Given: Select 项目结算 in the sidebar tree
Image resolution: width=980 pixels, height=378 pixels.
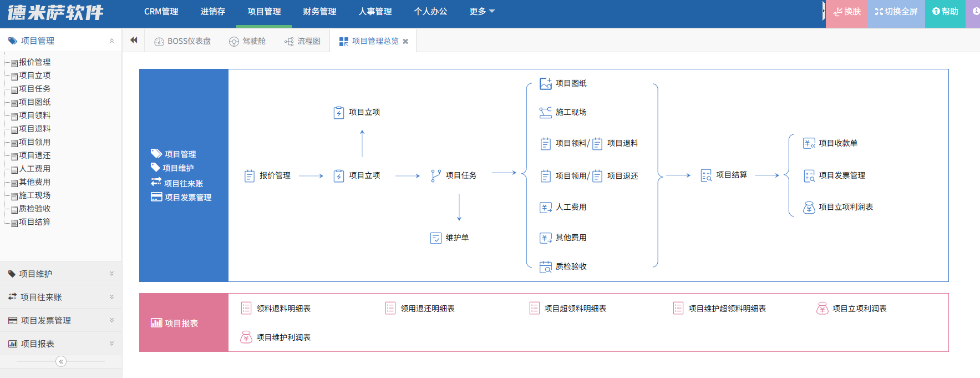Looking at the screenshot, I should tap(34, 222).
